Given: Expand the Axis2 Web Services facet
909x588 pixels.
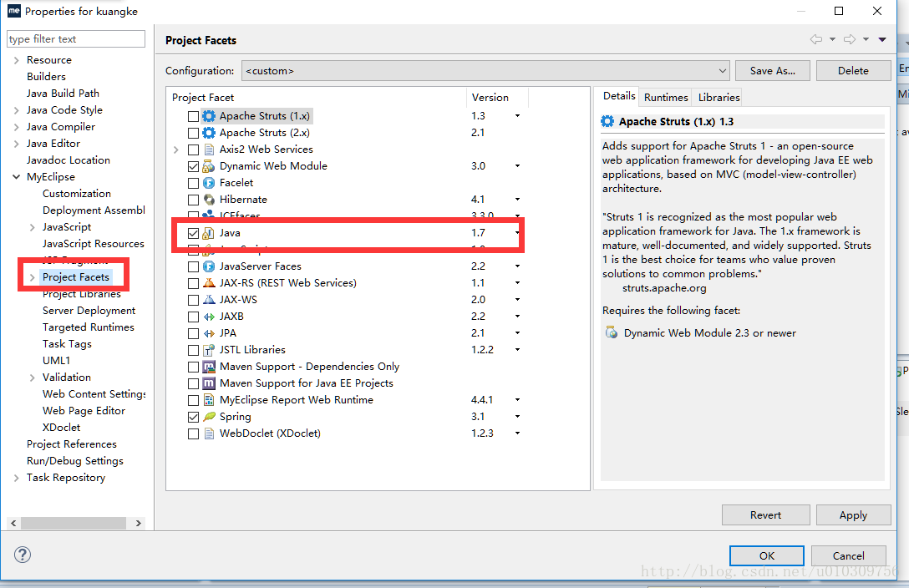Looking at the screenshot, I should click(x=176, y=150).
